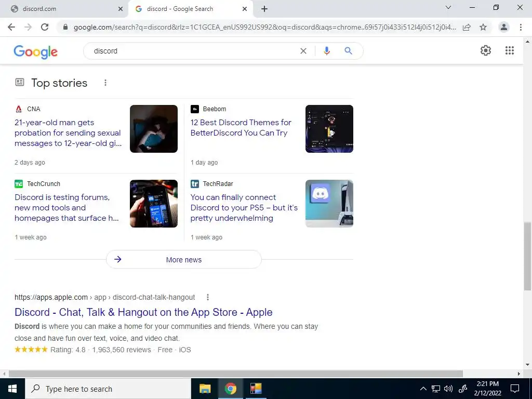The height and width of the screenshot is (399, 532).
Task: Click the volume speaker tray icon
Action: pyautogui.click(x=448, y=389)
